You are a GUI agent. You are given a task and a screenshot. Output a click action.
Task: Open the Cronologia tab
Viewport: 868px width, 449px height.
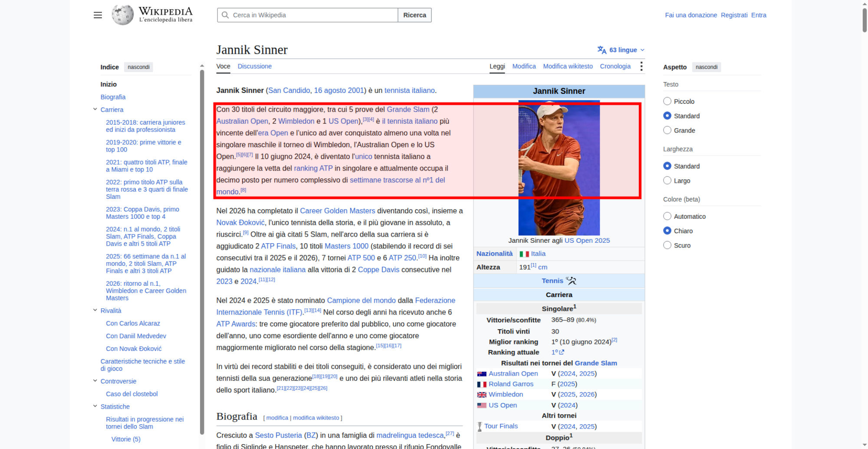point(615,66)
